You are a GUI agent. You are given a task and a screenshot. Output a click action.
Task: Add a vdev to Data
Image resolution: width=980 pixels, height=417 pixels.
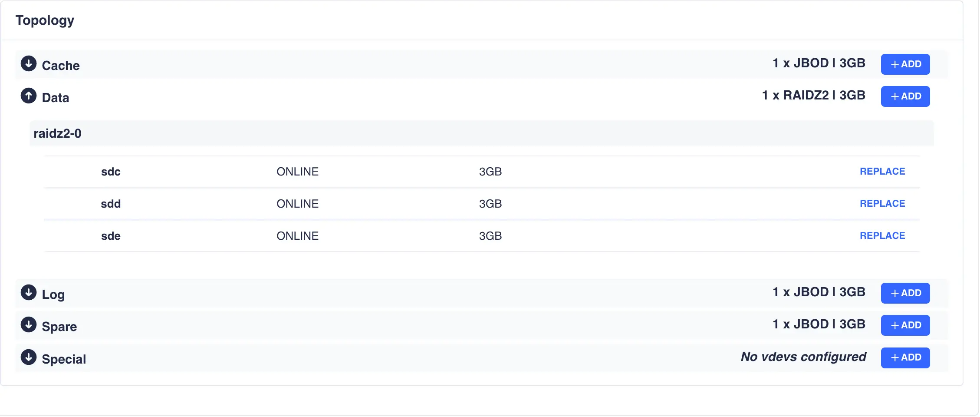point(905,96)
